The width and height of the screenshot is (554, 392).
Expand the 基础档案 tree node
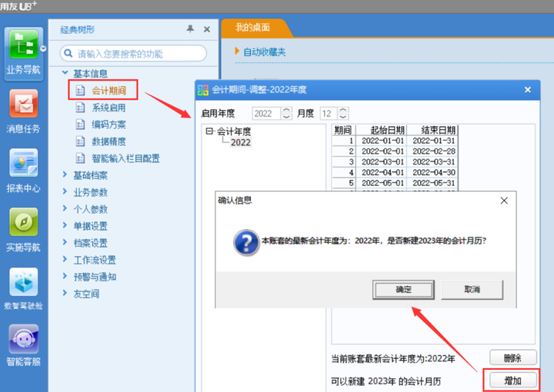click(65, 174)
